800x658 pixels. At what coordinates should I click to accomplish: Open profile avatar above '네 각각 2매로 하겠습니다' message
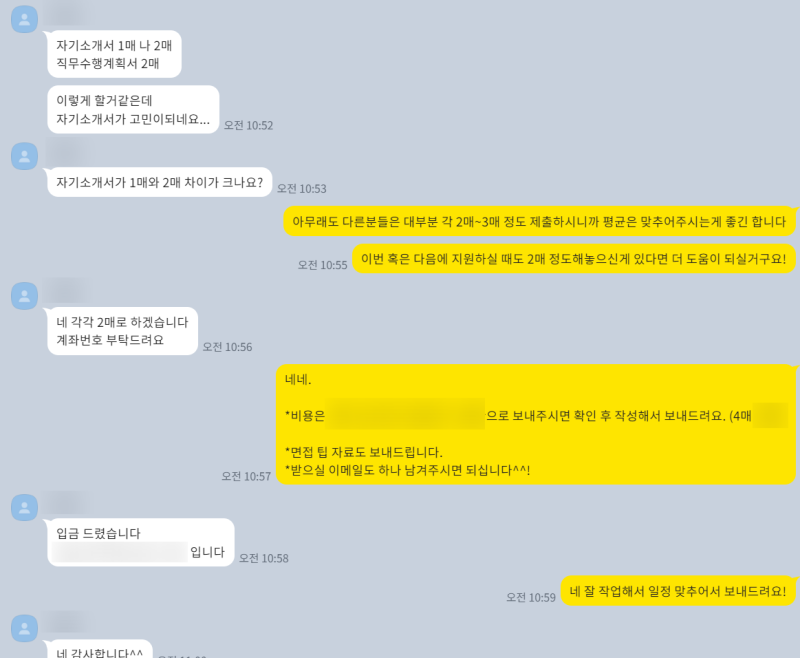point(24,296)
